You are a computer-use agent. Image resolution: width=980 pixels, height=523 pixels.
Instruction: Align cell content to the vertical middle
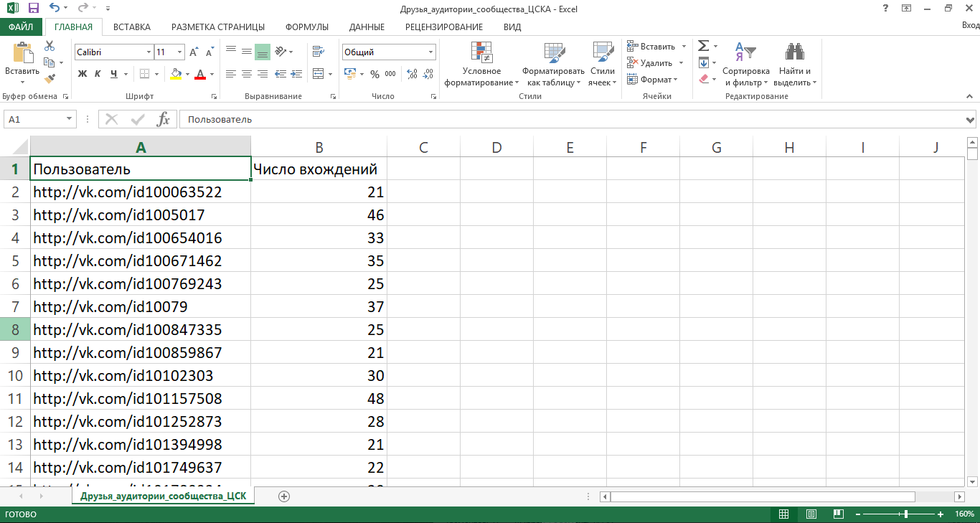point(247,51)
